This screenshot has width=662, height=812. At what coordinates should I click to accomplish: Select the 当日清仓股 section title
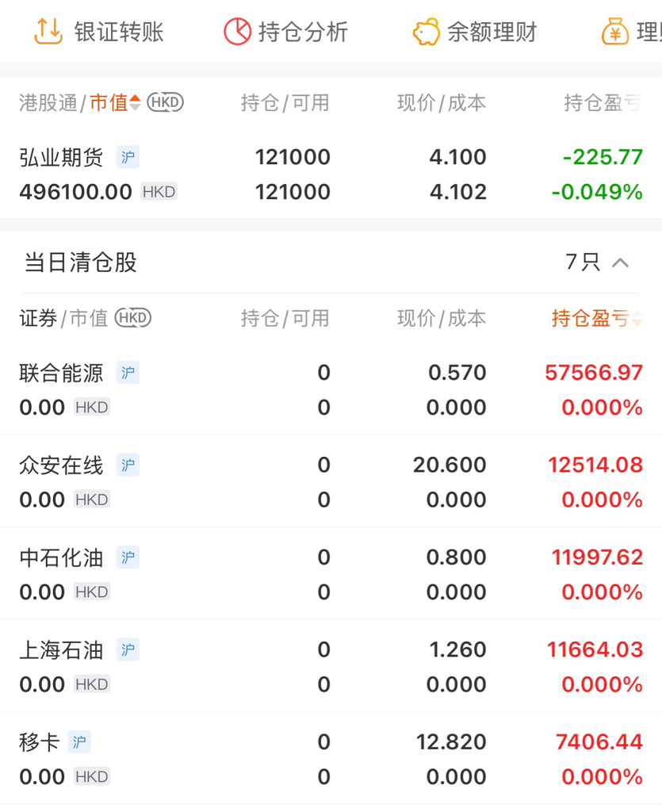click(x=80, y=262)
